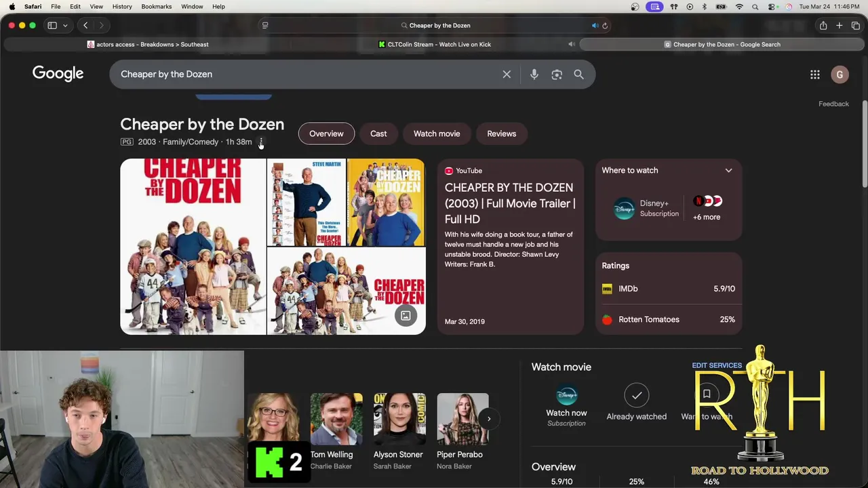
Task: Click the Safari back arrow
Action: (85, 25)
